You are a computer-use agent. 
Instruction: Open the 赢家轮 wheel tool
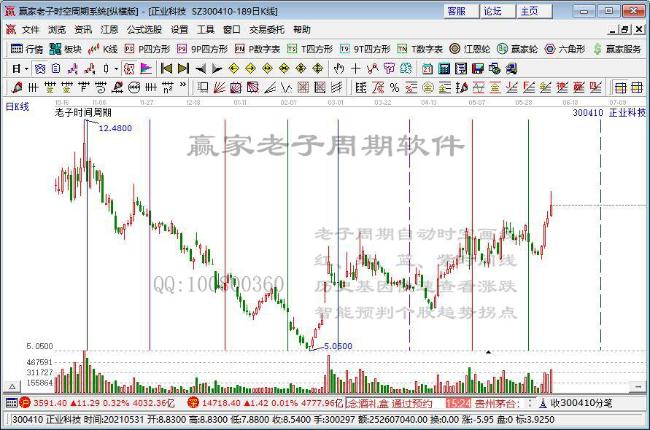(517, 49)
